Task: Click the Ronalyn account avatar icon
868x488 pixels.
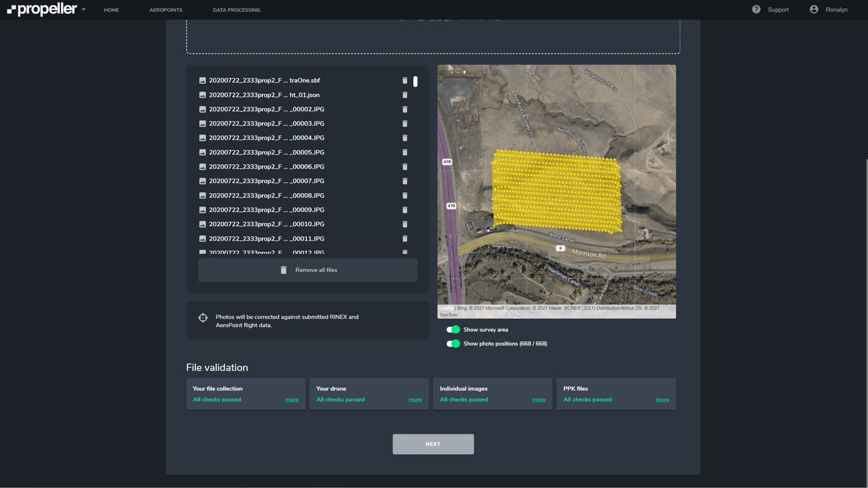Action: [x=814, y=9]
